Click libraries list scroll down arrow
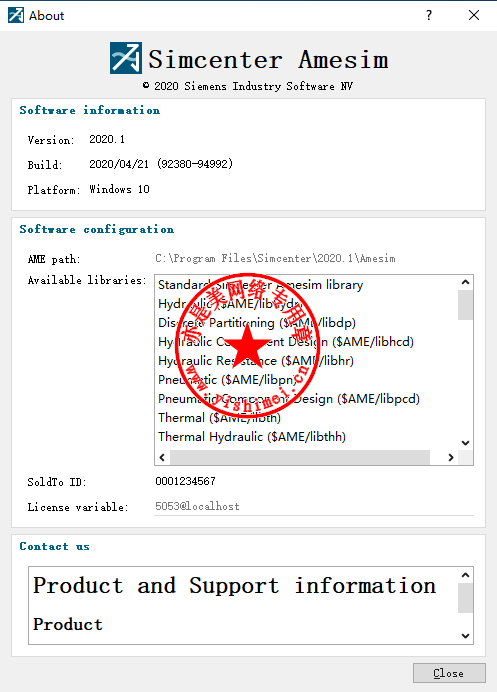 click(x=465, y=443)
